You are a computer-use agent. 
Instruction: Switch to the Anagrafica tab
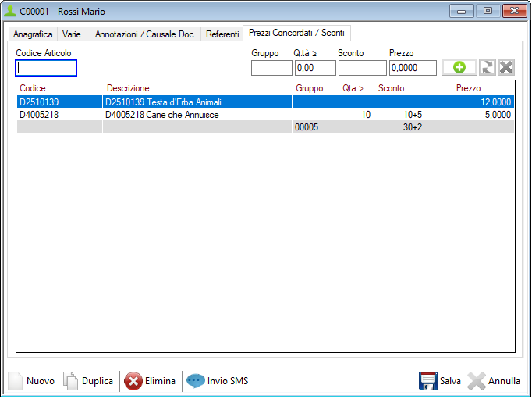33,34
